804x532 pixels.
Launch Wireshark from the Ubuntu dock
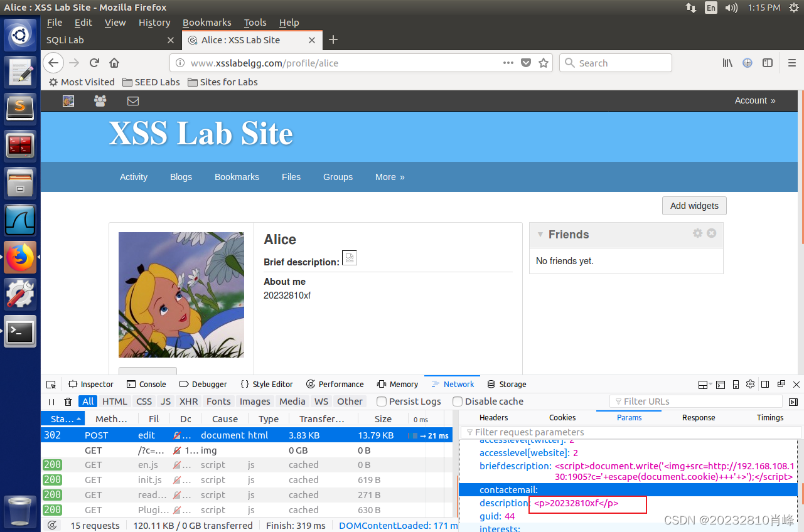pyautogui.click(x=20, y=220)
